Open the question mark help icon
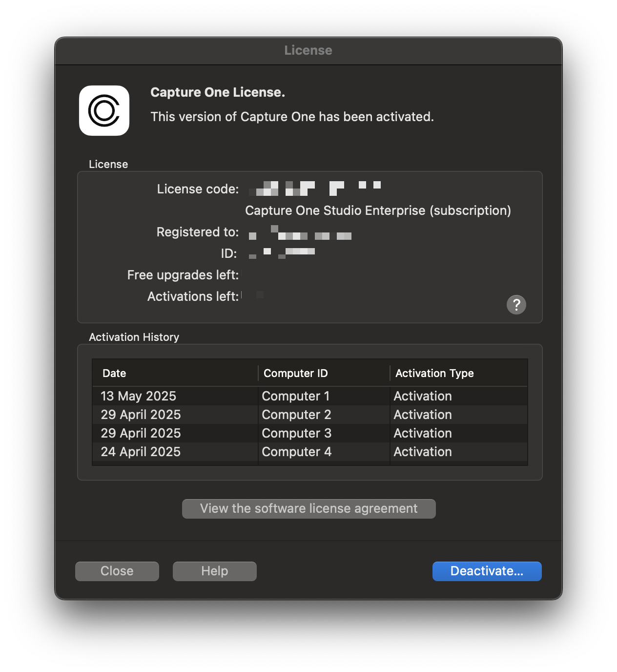This screenshot has width=617, height=672. pyautogui.click(x=516, y=305)
